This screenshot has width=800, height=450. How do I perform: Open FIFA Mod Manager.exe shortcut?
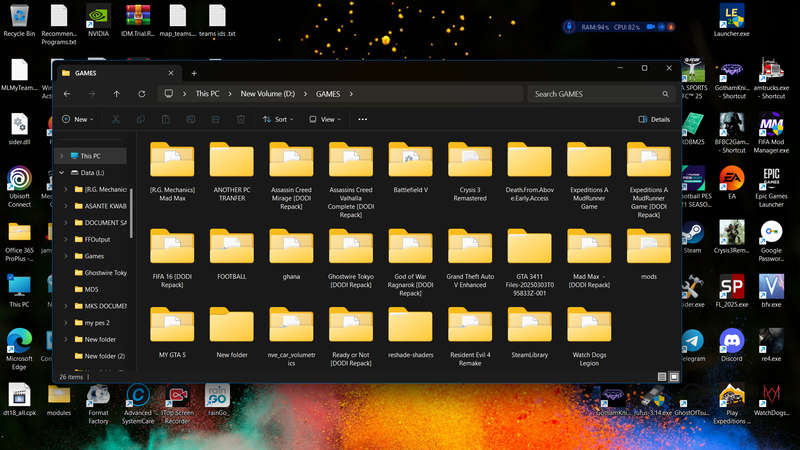(771, 133)
